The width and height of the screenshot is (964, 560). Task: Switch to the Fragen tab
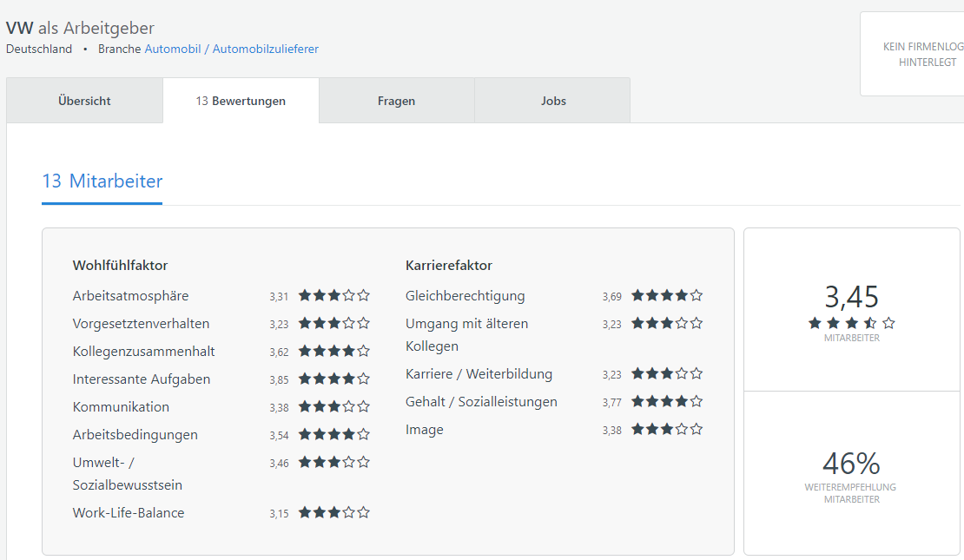tap(397, 101)
